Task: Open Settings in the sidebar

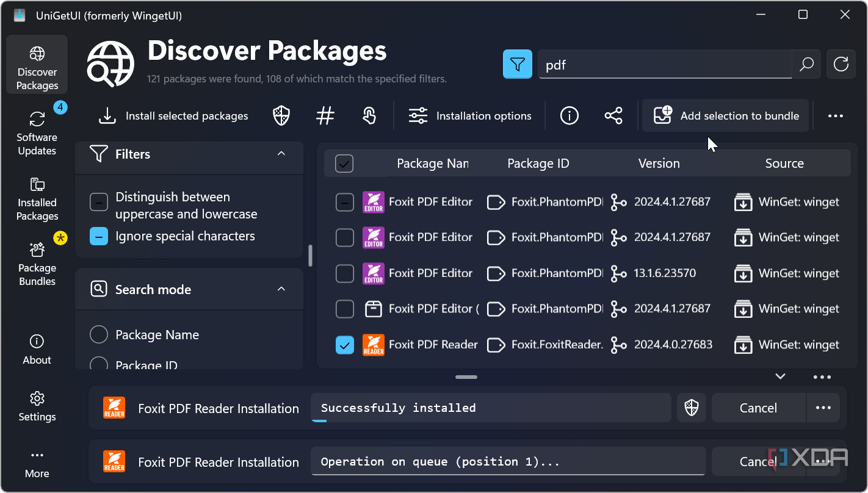Action: (x=37, y=407)
